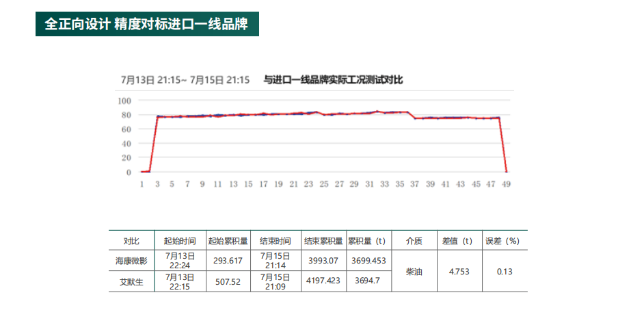Select the cell containing 4197.423
Viewport: 644px width, 334px height.
[323, 281]
